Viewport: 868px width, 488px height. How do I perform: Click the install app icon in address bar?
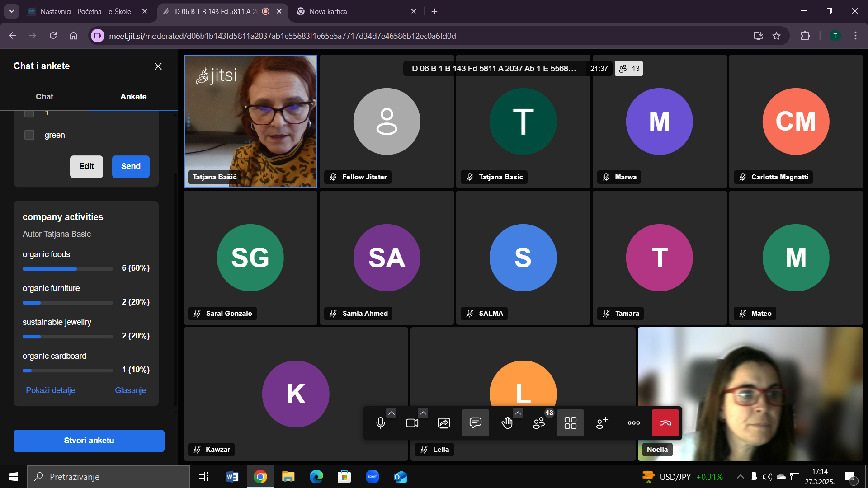coord(758,36)
